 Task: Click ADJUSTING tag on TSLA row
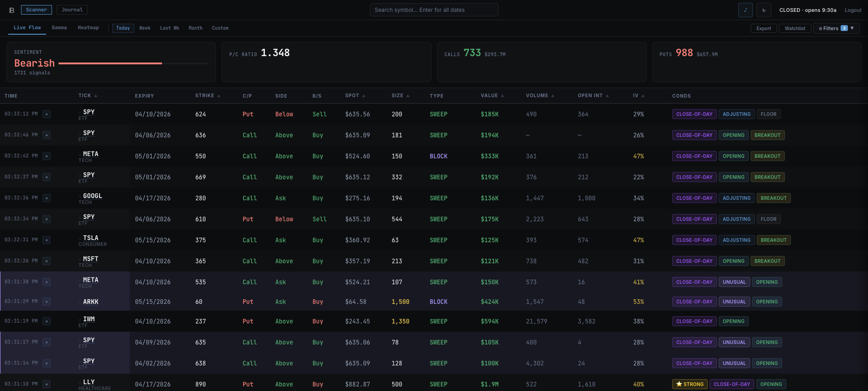tap(736, 240)
